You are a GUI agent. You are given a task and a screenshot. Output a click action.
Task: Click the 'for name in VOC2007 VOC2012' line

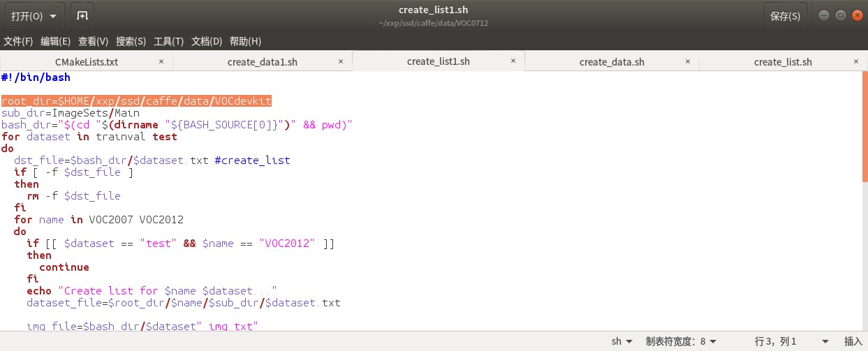[98, 220]
